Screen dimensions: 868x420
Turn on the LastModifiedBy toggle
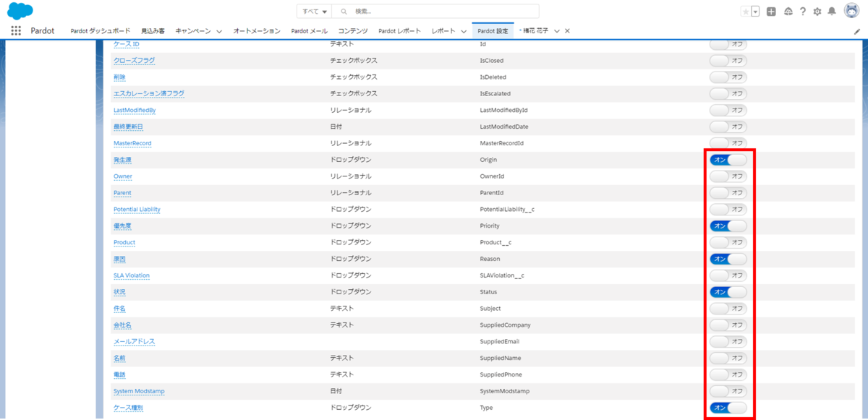click(x=728, y=110)
